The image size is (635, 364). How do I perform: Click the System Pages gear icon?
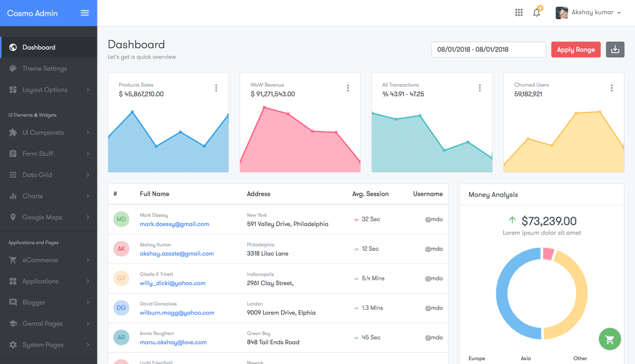tap(13, 345)
